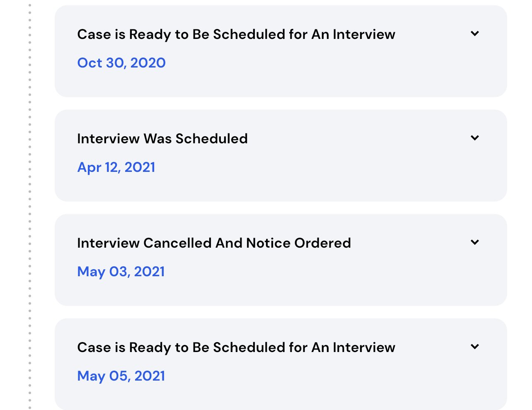Viewport: 532px width, 410px height.
Task: Select Case is Ready heading above Oct 30, 2020
Action: click(236, 34)
